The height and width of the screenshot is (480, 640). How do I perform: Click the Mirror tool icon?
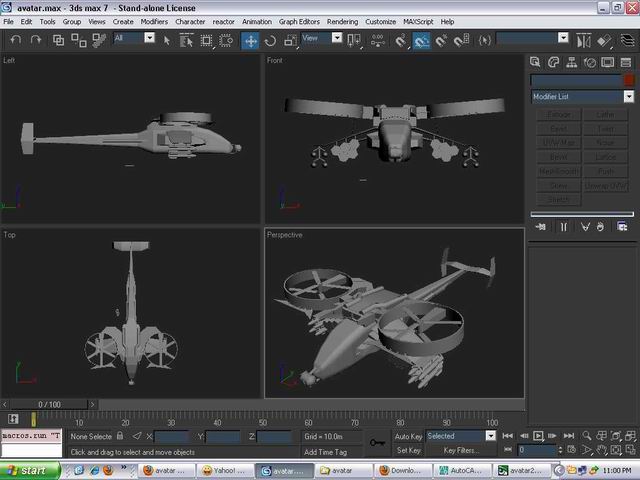[x=584, y=41]
